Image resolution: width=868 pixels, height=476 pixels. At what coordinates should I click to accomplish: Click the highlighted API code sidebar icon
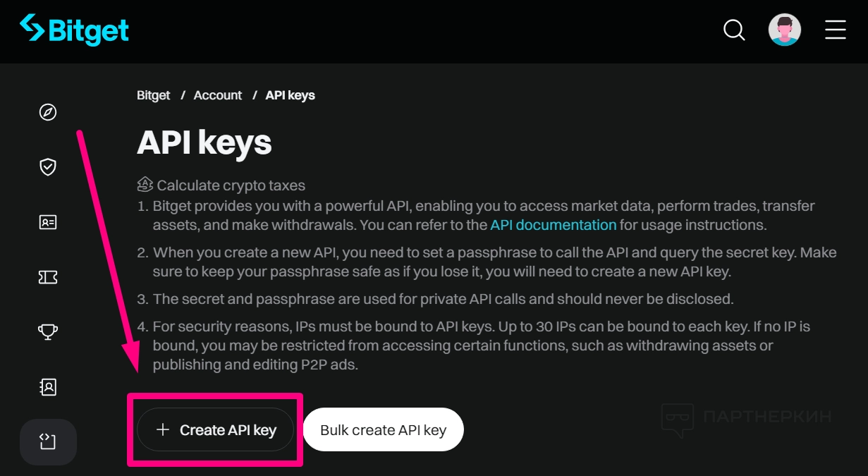click(48, 442)
